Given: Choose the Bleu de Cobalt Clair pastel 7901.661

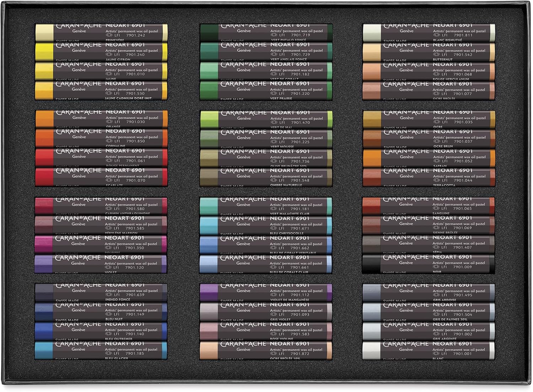Looking at the screenshot, I should pos(266,264).
